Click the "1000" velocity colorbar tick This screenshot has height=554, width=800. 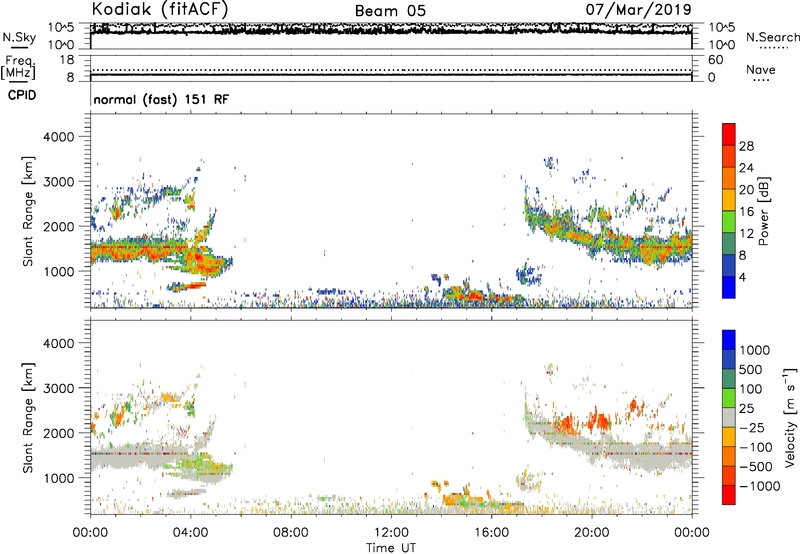755,350
